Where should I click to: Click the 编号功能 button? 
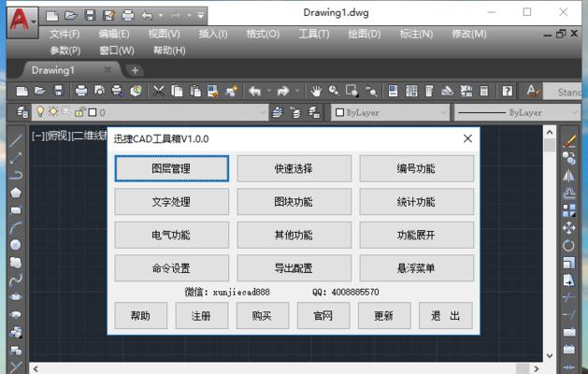coord(416,168)
